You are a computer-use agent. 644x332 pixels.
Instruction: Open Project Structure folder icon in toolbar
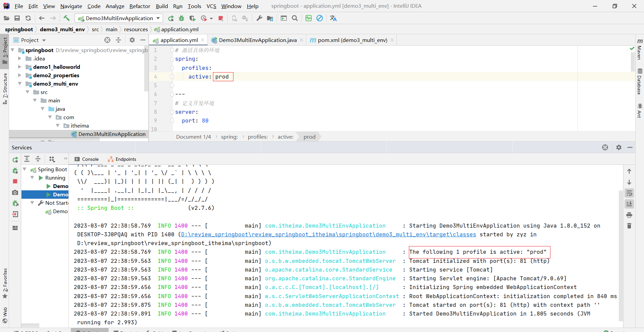270,18
